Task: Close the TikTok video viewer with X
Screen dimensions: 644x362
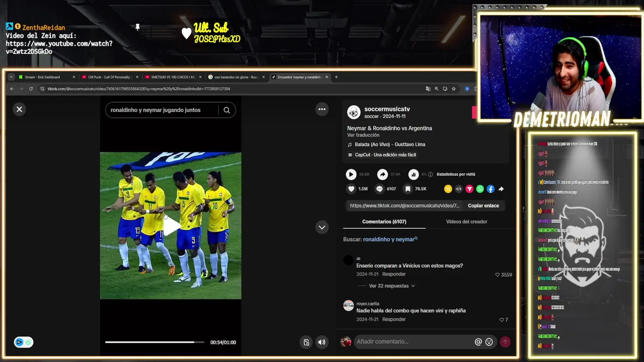Action: pos(19,109)
